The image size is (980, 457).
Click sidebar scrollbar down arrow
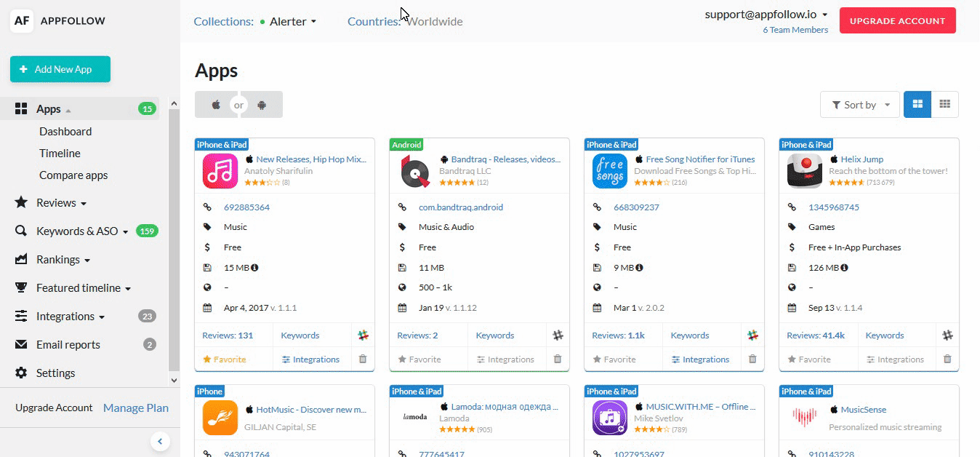[174, 381]
